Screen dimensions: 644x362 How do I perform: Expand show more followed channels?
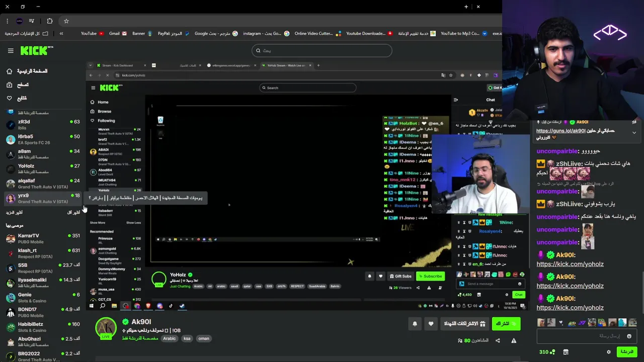click(14, 213)
